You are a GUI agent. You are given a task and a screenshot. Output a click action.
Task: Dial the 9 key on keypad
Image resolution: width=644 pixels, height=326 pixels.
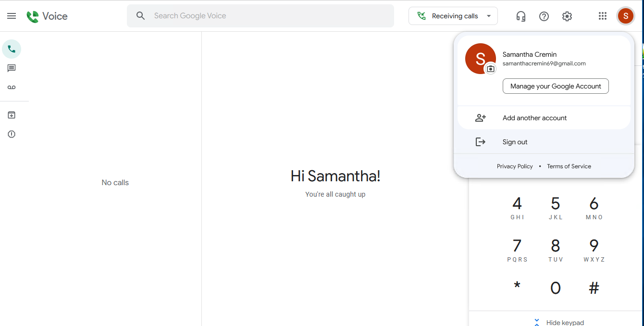click(x=594, y=250)
